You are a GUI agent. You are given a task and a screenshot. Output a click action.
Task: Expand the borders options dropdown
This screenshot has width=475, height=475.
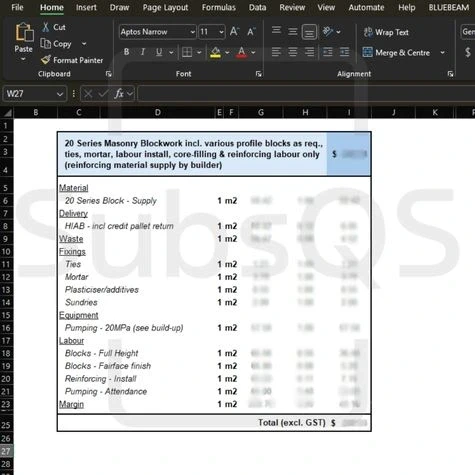click(199, 52)
